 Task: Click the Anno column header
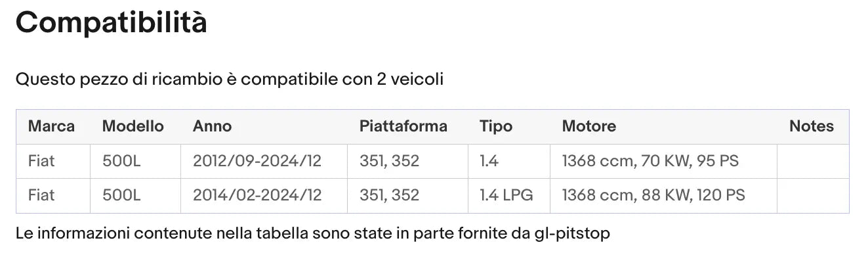click(213, 126)
